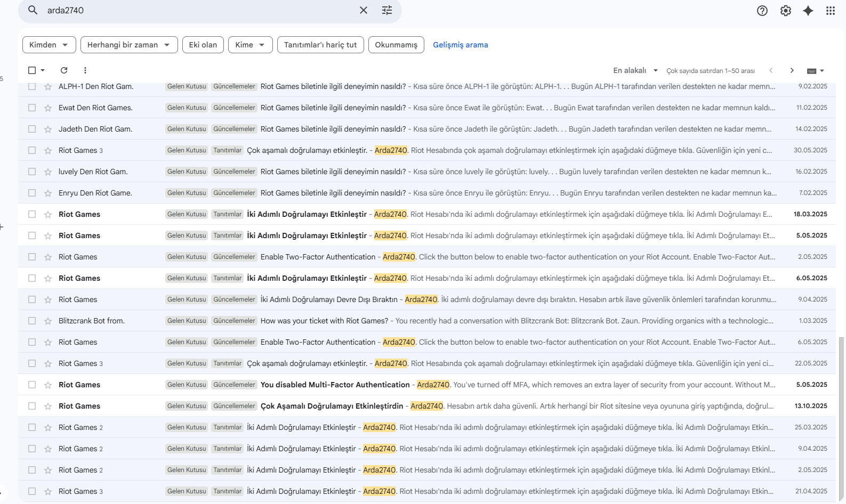Toggle the Eki olan filter chip
Image resolution: width=846 pixels, height=504 pixels.
(x=203, y=45)
